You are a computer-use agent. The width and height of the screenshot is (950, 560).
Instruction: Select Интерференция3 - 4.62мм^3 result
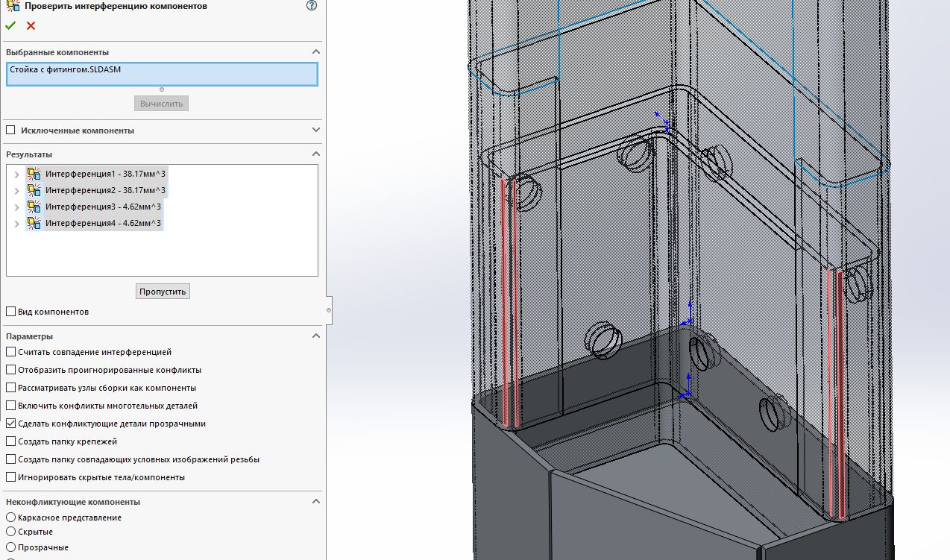103,207
